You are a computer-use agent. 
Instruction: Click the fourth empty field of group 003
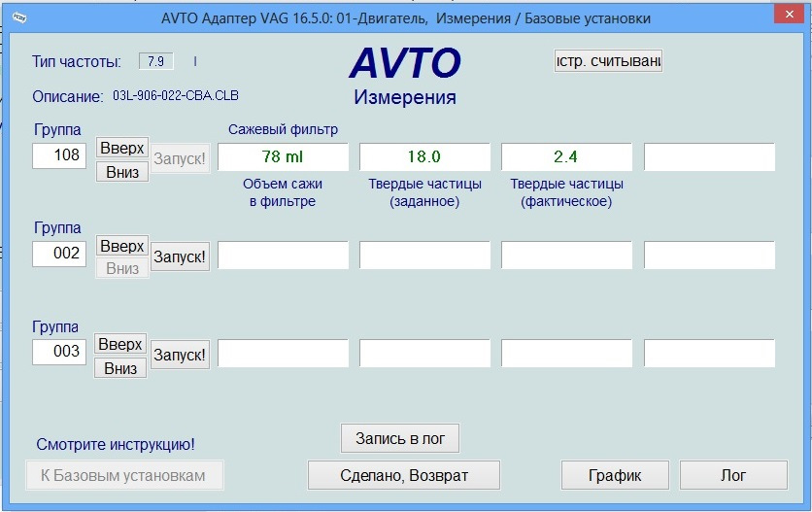709,354
